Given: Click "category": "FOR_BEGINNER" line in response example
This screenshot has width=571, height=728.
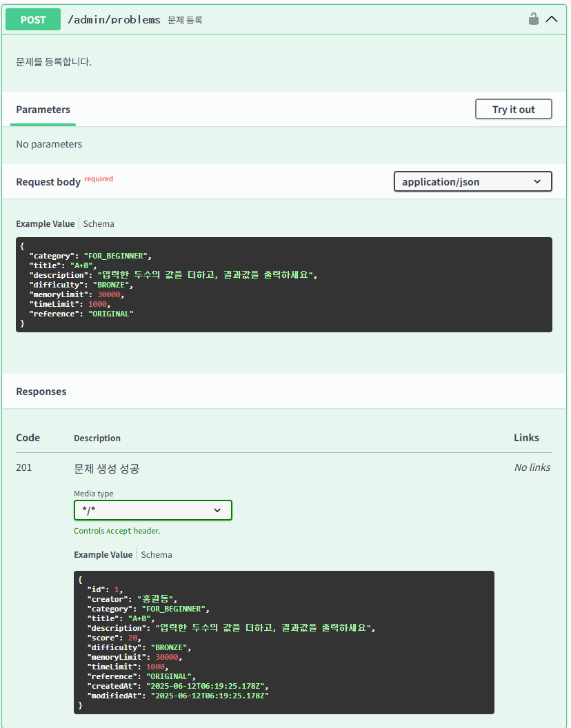Looking at the screenshot, I should (149, 609).
